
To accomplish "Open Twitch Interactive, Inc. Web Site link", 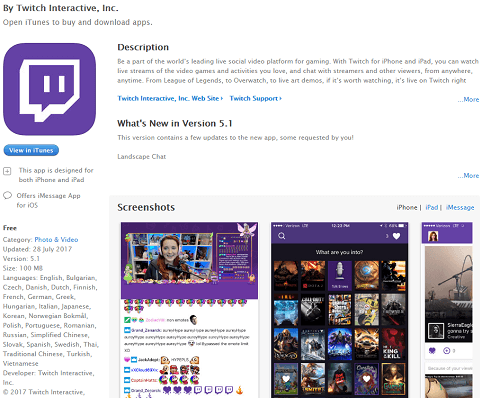I will coord(170,98).
